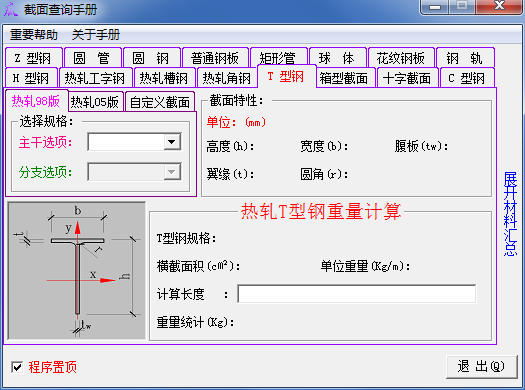Switch to the 箱型截面 tab
This screenshot has height=390, width=525.
click(344, 78)
